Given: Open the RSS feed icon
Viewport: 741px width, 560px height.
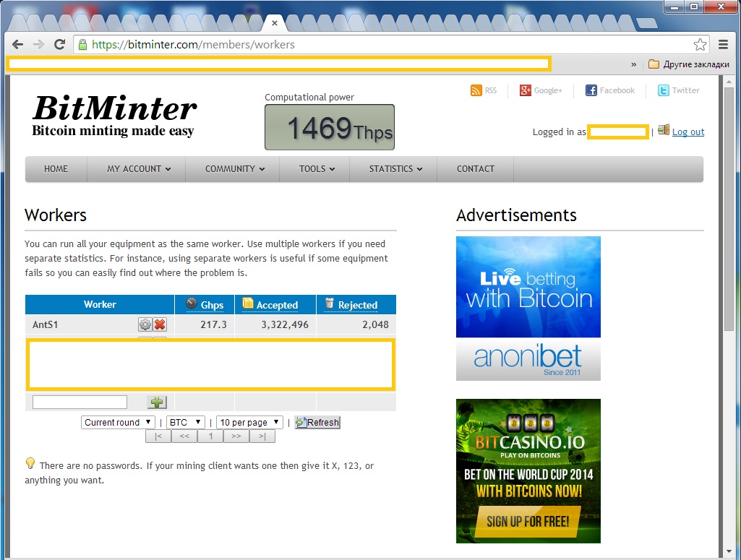Looking at the screenshot, I should pos(476,90).
